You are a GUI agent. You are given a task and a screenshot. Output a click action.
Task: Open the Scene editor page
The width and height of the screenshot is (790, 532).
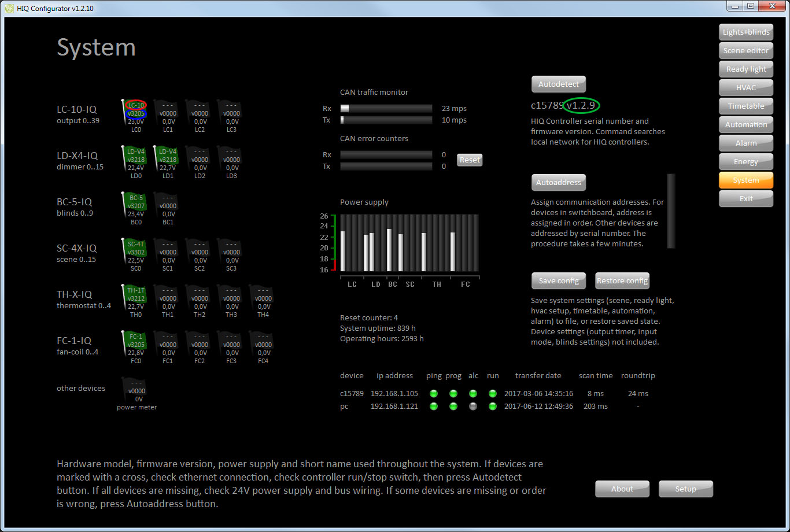click(746, 51)
